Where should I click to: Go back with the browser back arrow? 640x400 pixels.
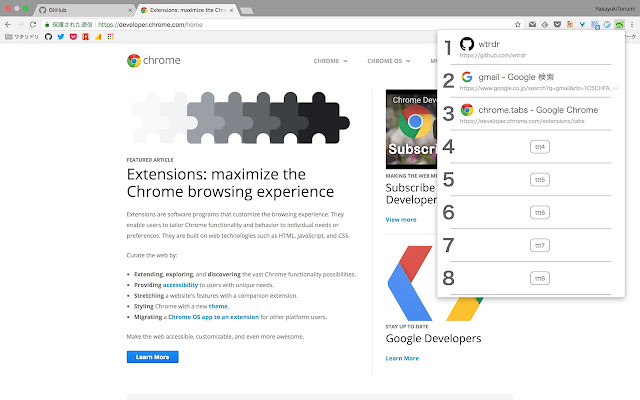click(x=8, y=24)
